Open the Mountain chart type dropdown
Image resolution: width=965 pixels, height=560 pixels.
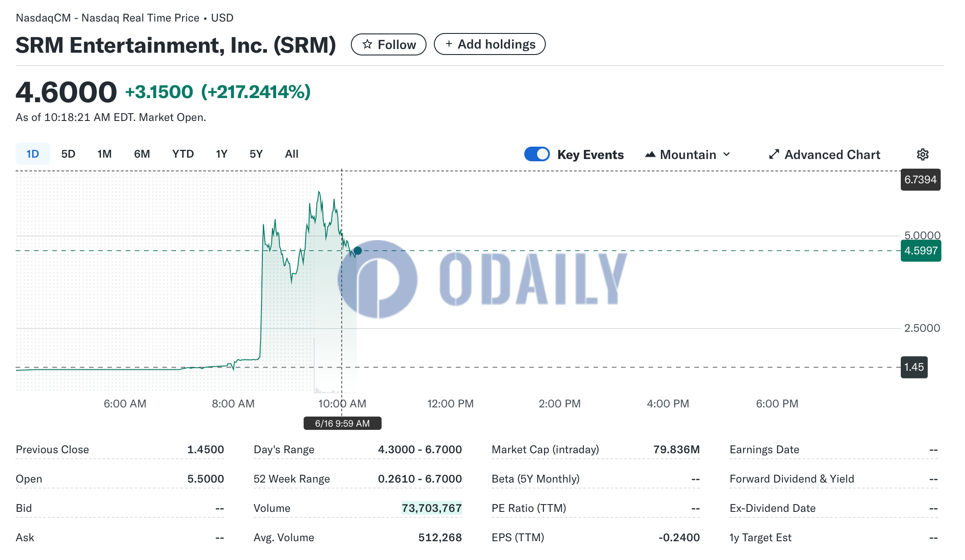(x=688, y=154)
